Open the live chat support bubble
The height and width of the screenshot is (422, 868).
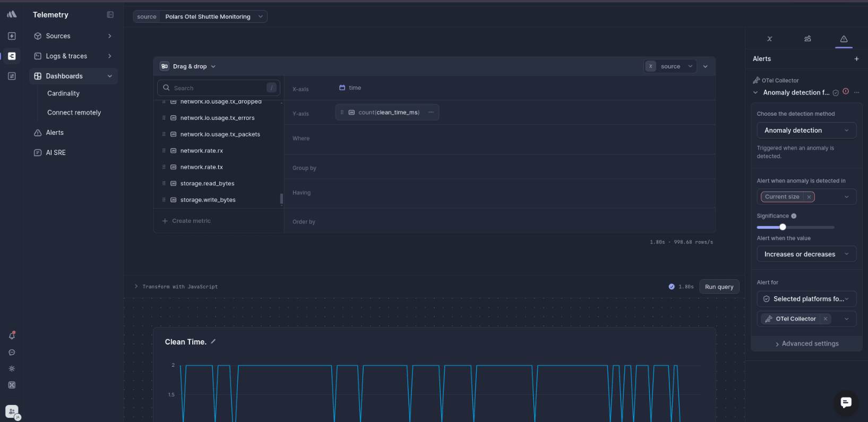pos(846,403)
